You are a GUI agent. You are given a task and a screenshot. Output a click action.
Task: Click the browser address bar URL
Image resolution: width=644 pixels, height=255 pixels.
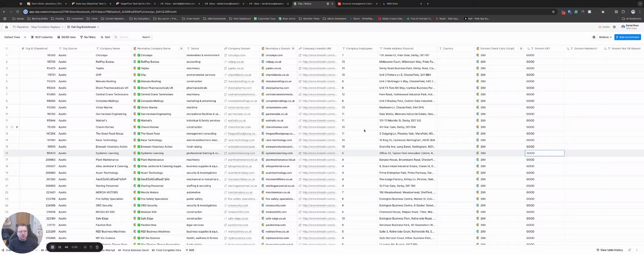click(103, 12)
